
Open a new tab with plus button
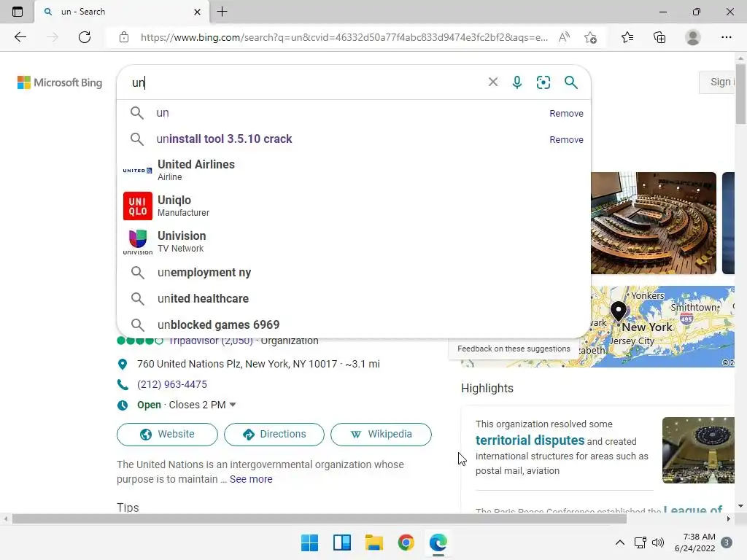222,12
